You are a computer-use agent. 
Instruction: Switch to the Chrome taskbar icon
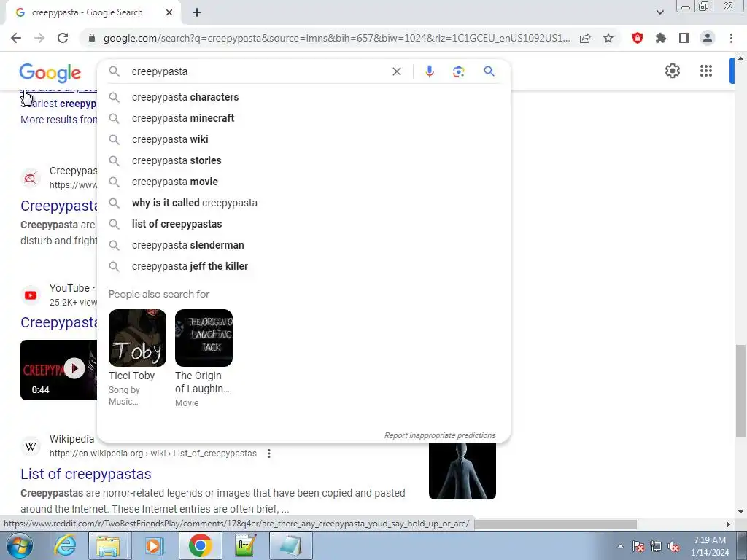point(200,545)
